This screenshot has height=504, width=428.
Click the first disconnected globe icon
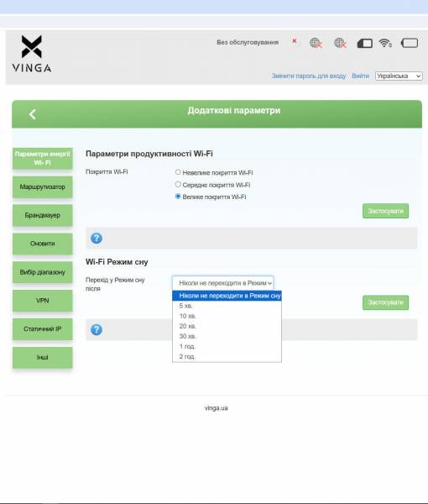[x=316, y=43]
